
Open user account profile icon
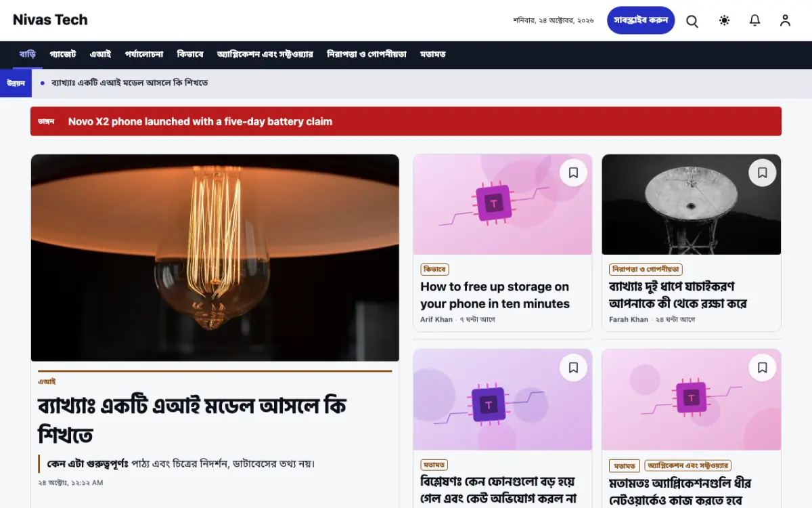(x=785, y=20)
